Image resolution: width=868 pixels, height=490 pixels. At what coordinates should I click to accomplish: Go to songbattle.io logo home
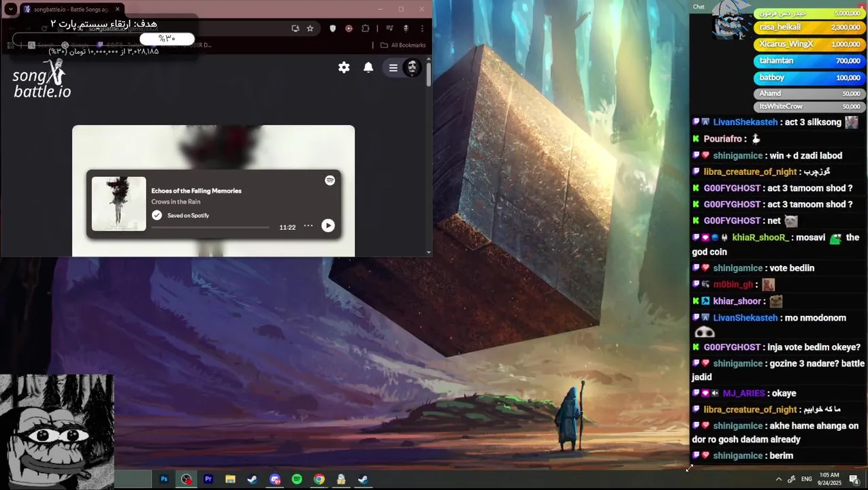tap(42, 79)
